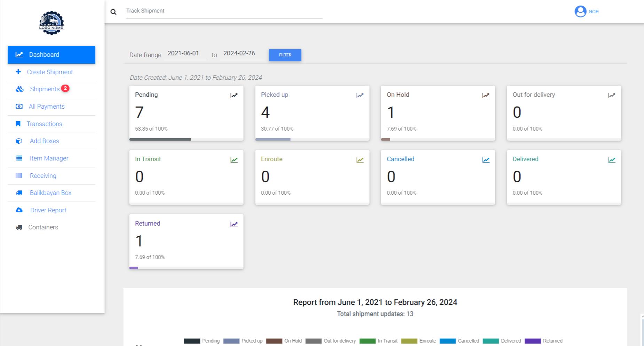The height and width of the screenshot is (346, 644).
Task: Open the Add Boxes menu item
Action: (x=52, y=141)
